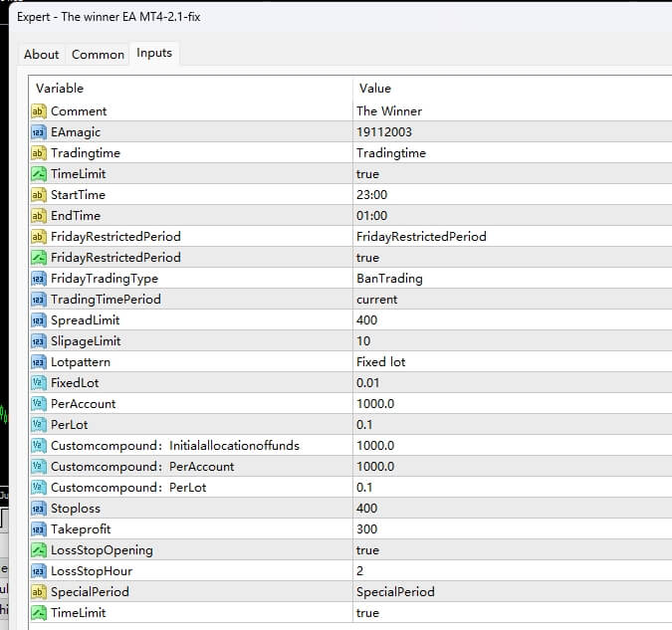
Task: Click the integer icon beside TradingTimePeriod
Action: click(x=39, y=300)
